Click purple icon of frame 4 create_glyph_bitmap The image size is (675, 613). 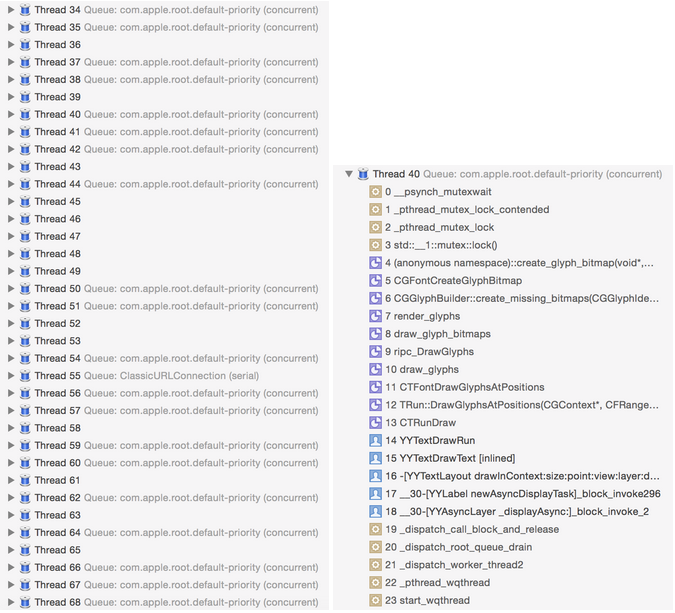click(x=375, y=263)
